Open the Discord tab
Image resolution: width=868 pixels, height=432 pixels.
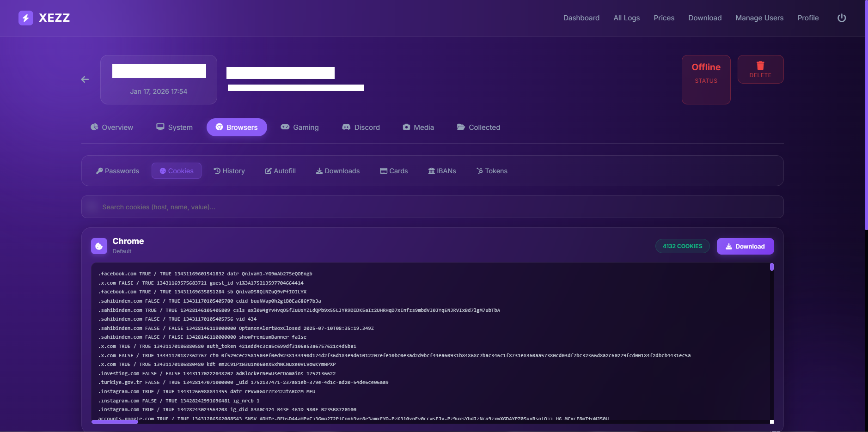[361, 128]
